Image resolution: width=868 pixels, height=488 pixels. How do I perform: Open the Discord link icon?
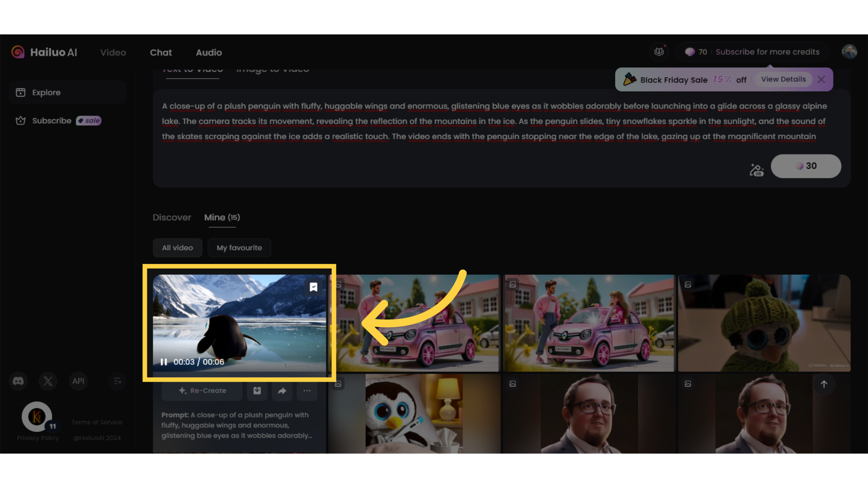pos(18,381)
